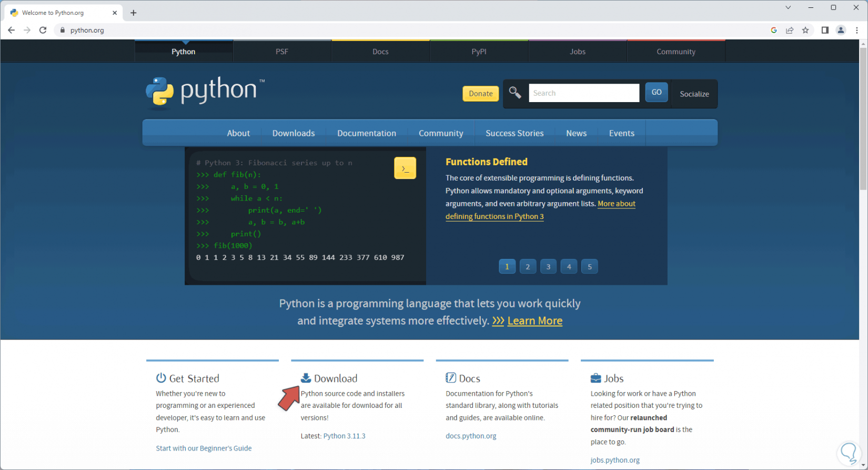The height and width of the screenshot is (470, 868).
Task: Open the Documentation menu
Action: pos(367,133)
